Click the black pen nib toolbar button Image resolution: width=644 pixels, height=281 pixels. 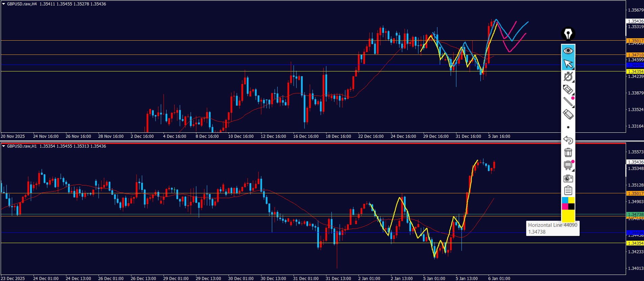pyautogui.click(x=568, y=34)
